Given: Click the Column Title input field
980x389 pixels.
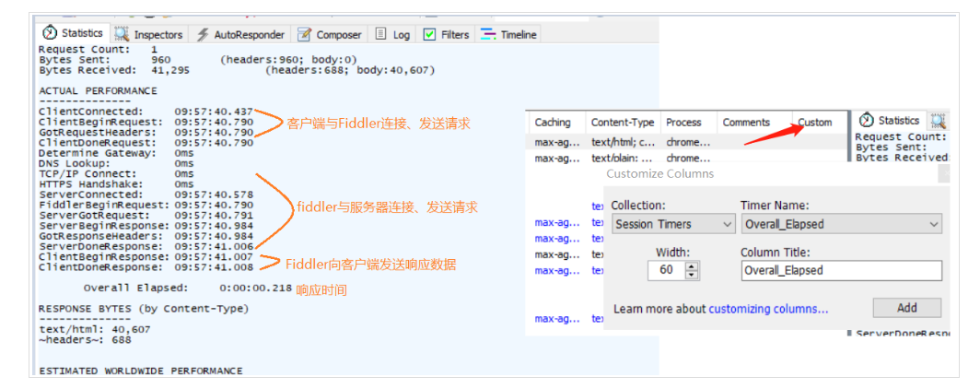Looking at the screenshot, I should [841, 270].
